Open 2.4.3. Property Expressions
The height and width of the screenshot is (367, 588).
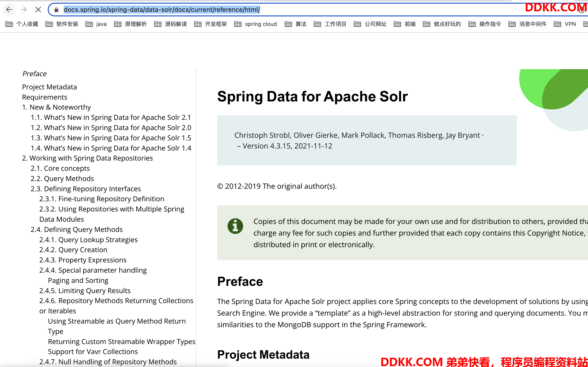pyautogui.click(x=83, y=260)
